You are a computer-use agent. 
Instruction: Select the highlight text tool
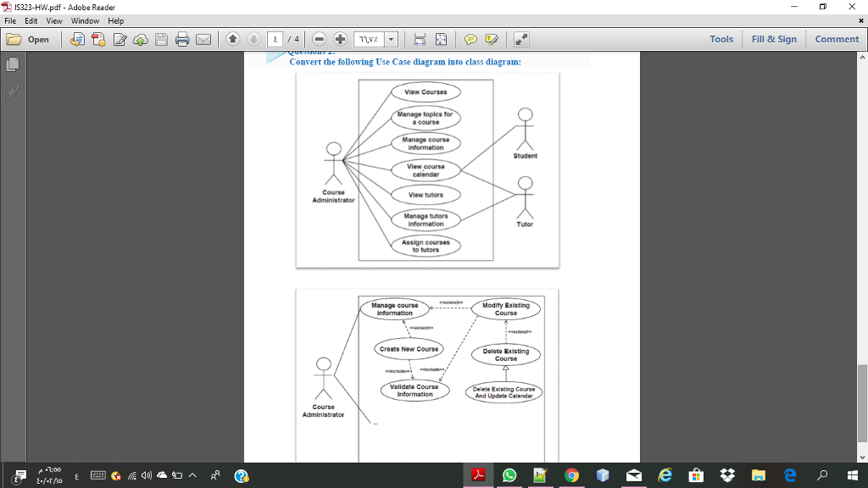[x=492, y=39]
